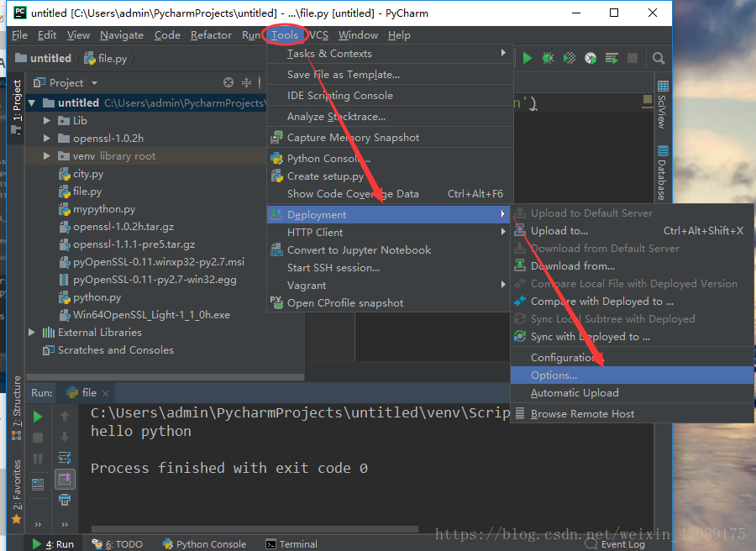Click the stop icon in Run panel
The image size is (756, 551).
tap(38, 438)
